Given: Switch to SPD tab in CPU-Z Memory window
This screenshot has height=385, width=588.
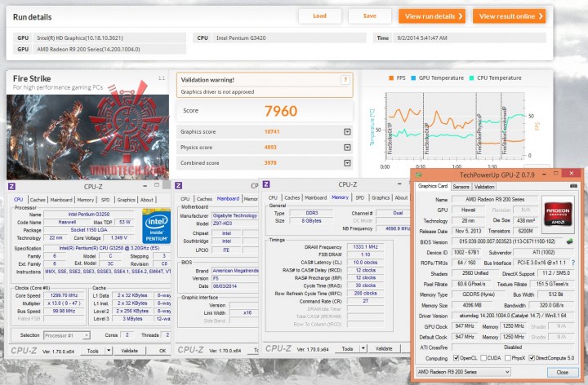Looking at the screenshot, I should [x=360, y=197].
